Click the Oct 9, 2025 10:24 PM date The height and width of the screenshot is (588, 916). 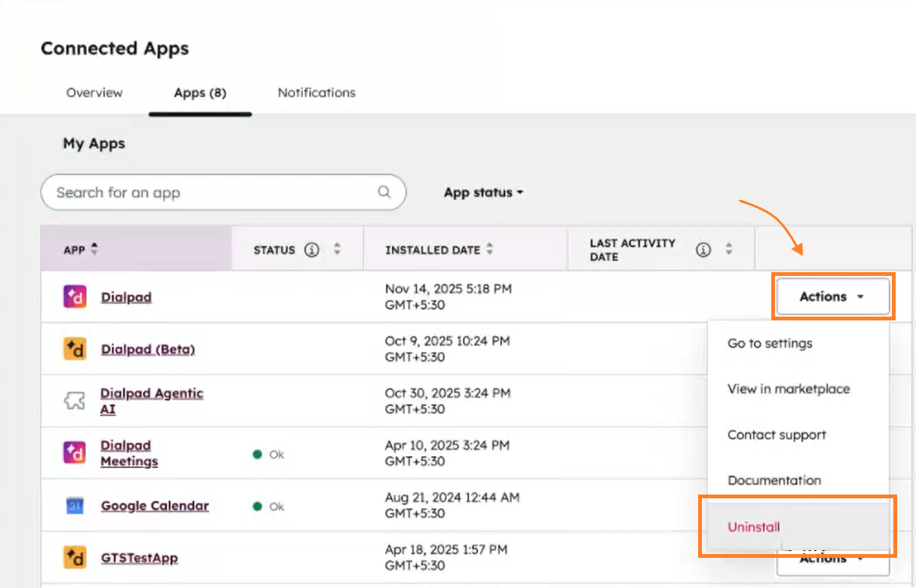coord(447,348)
